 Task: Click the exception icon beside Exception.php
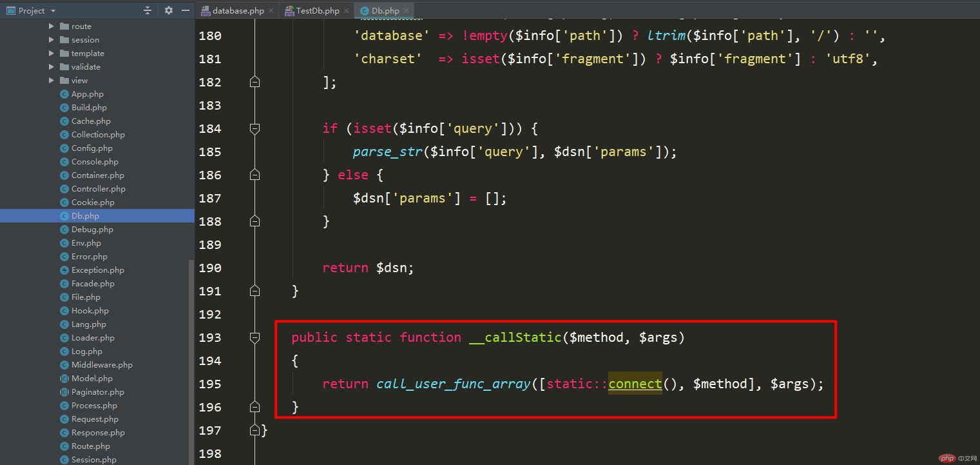(x=64, y=270)
